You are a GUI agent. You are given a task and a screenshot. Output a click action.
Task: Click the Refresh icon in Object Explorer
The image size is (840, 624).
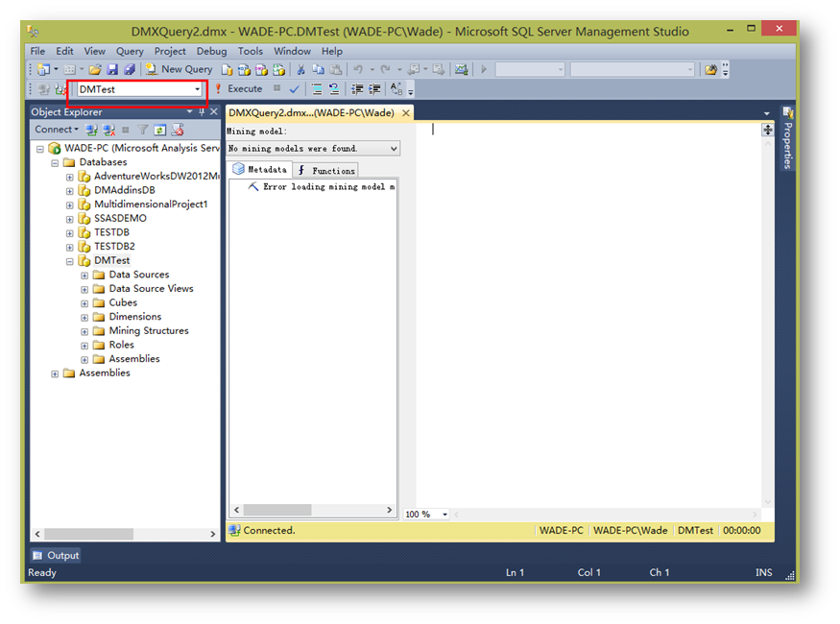(x=159, y=130)
